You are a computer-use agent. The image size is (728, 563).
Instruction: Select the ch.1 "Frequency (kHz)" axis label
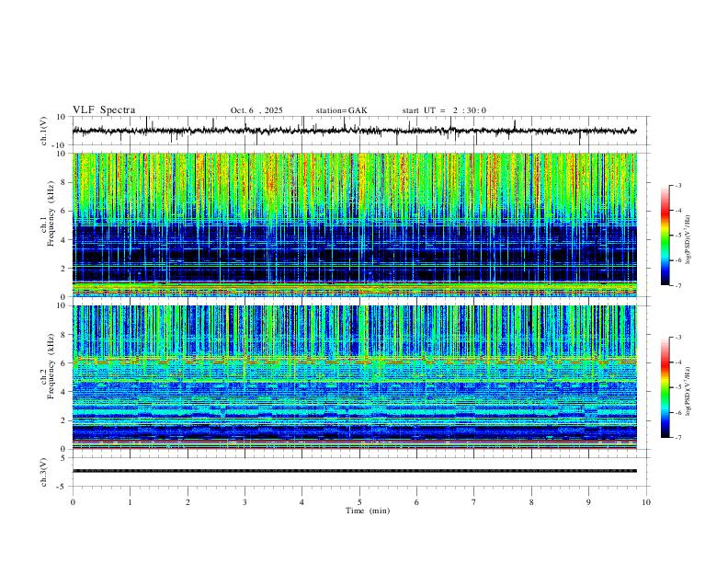tap(51, 212)
